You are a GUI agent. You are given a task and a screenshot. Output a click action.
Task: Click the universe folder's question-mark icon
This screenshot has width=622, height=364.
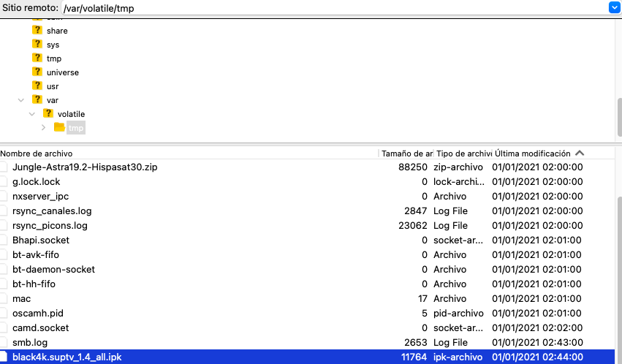coord(37,72)
